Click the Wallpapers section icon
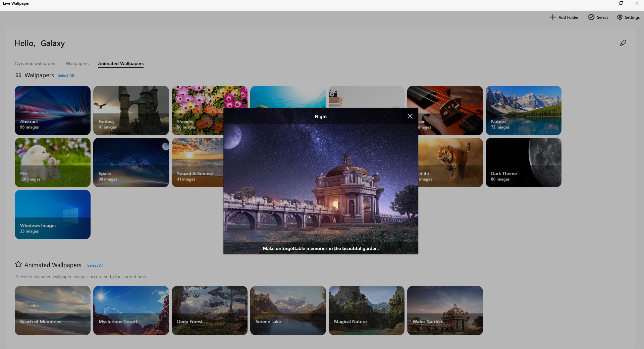Image resolution: width=644 pixels, height=349 pixels. coord(18,75)
